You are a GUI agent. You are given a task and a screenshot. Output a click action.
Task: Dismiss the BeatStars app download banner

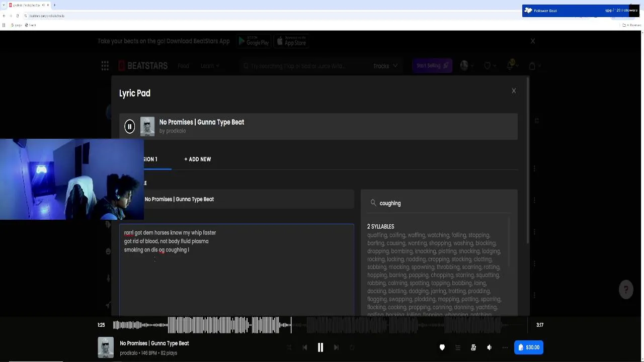pos(533,41)
